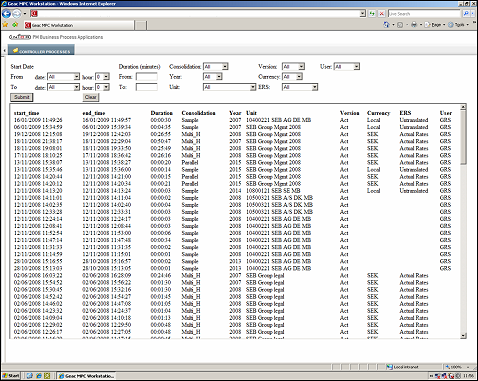Click the Windows Start button
Image resolution: width=478 pixels, height=381 pixels.
11,376
